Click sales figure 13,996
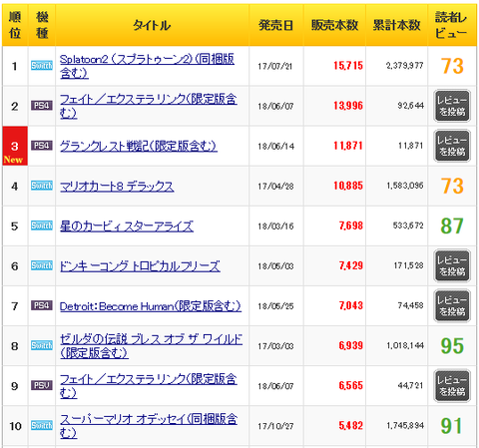Viewport: 479px width, 448px height. [x=348, y=106]
